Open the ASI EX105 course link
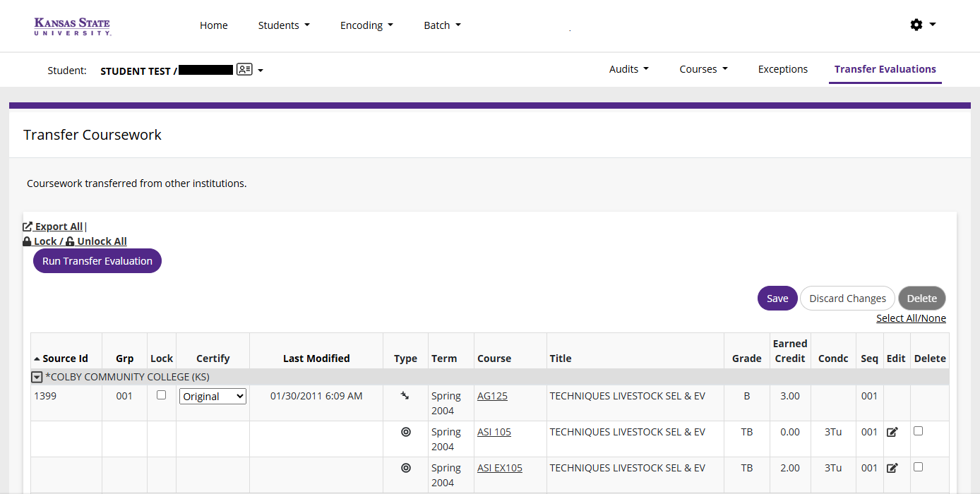This screenshot has height=494, width=980. [500, 468]
